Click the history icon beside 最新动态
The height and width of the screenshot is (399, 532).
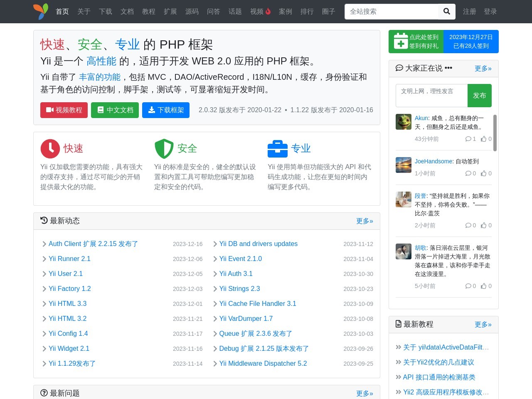(x=44, y=220)
